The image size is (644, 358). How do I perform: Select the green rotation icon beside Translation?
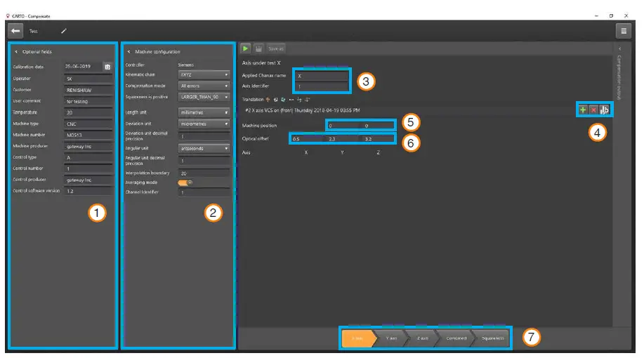click(283, 100)
